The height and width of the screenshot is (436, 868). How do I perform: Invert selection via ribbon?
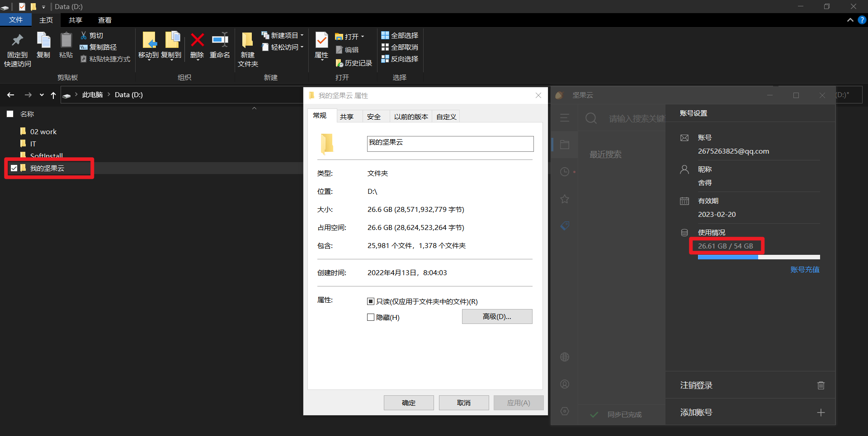pos(400,59)
